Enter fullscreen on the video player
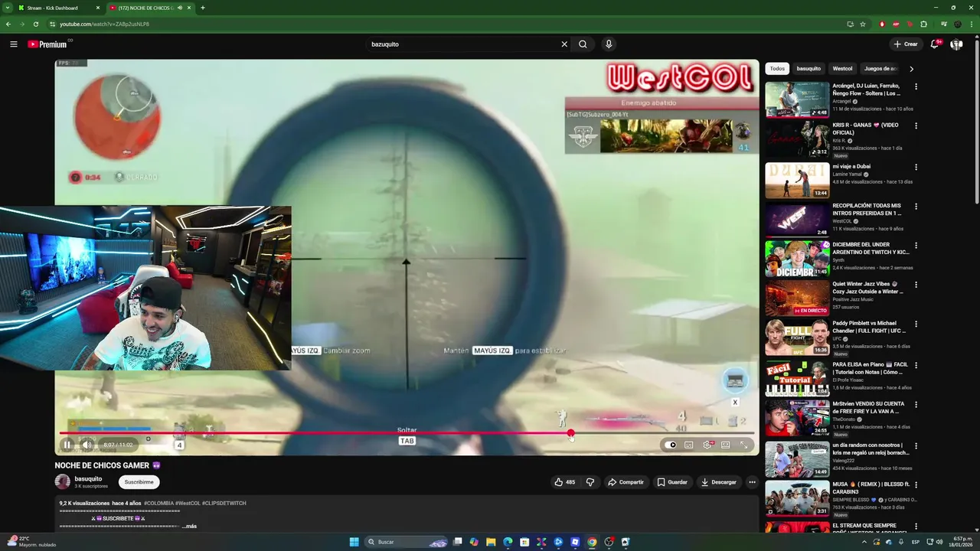Viewport: 980px width, 551px height. point(743,445)
